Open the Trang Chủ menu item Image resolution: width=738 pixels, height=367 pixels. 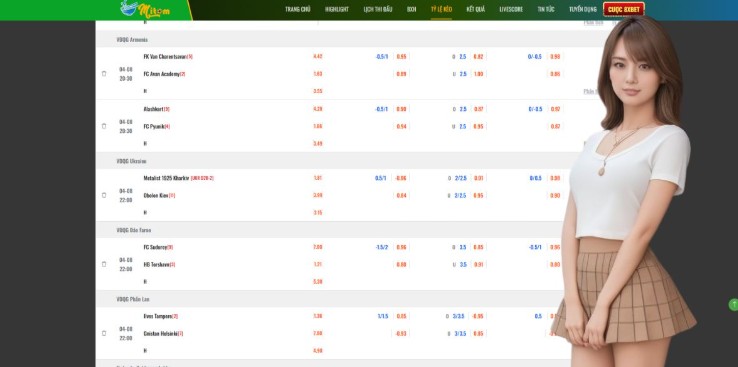coord(297,9)
